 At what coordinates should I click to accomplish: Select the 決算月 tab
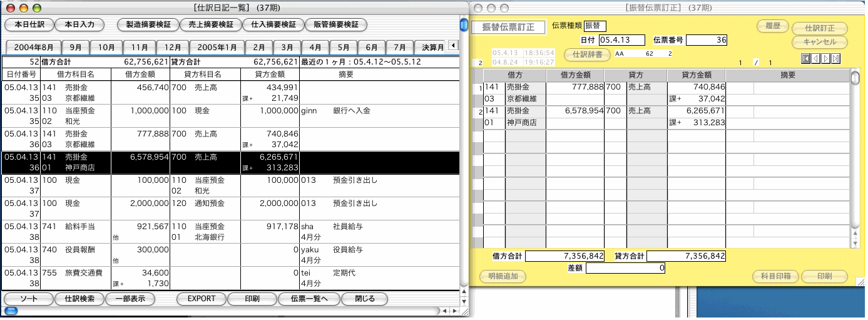point(432,48)
